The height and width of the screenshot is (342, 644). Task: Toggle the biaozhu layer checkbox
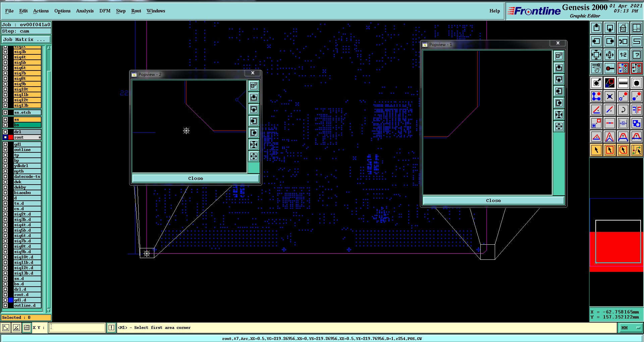5,193
